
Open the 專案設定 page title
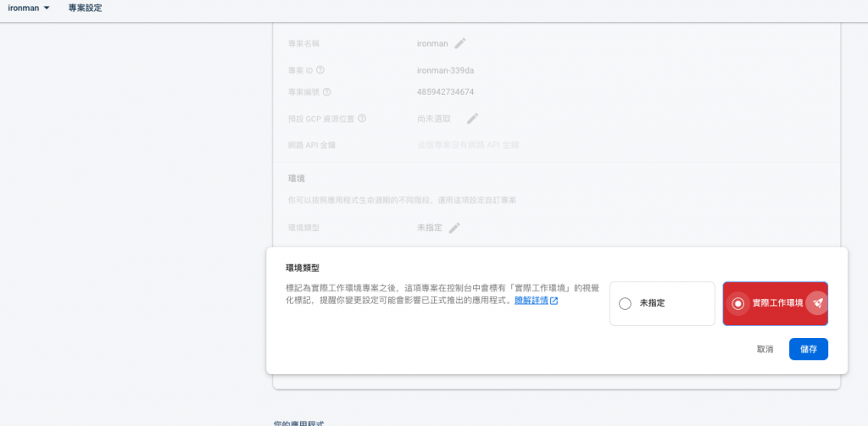click(86, 8)
